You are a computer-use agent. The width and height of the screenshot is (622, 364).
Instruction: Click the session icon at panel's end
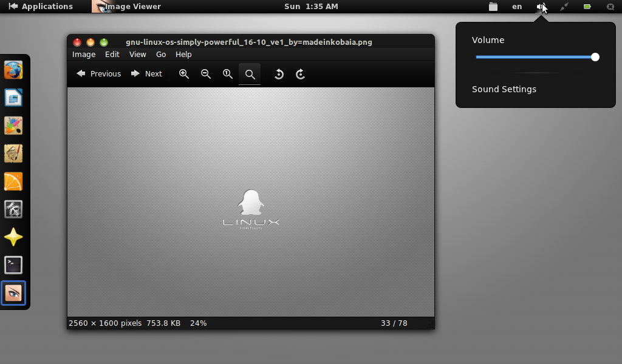pos(610,6)
